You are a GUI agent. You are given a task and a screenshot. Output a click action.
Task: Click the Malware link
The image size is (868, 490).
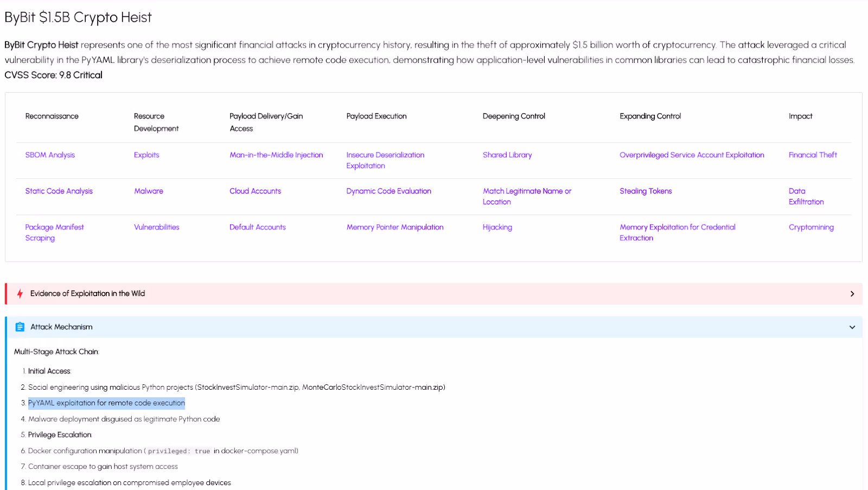click(149, 191)
